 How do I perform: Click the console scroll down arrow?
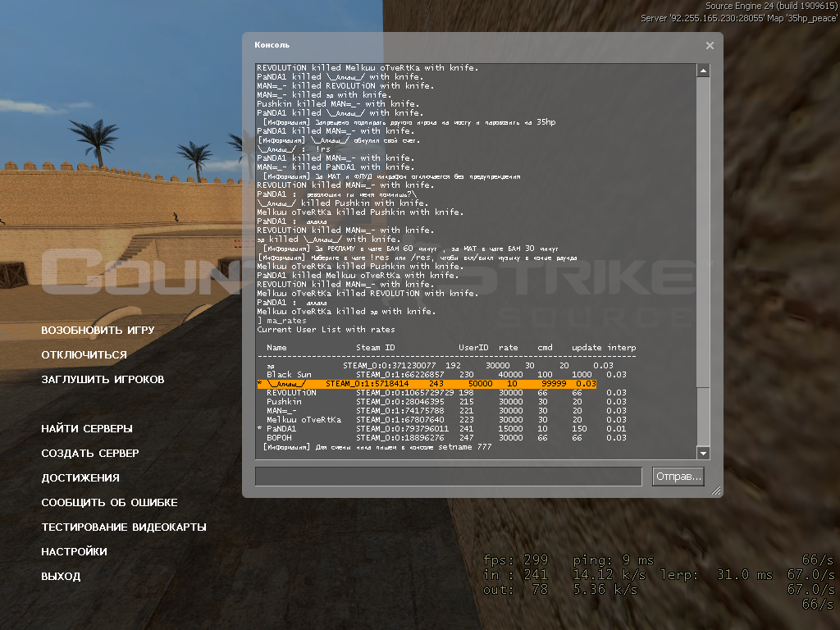(703, 453)
